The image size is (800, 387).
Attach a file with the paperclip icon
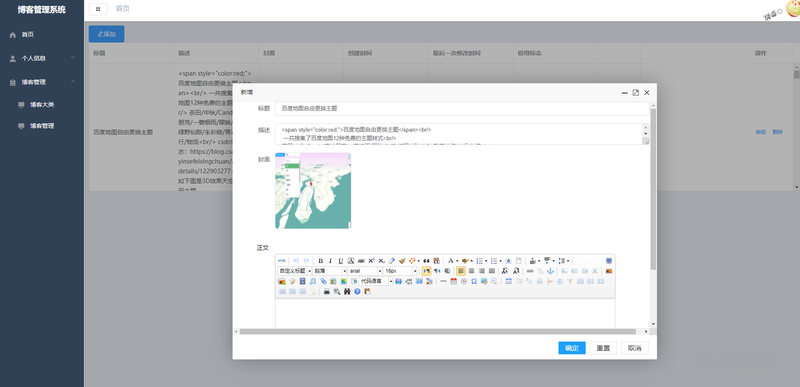(323, 281)
